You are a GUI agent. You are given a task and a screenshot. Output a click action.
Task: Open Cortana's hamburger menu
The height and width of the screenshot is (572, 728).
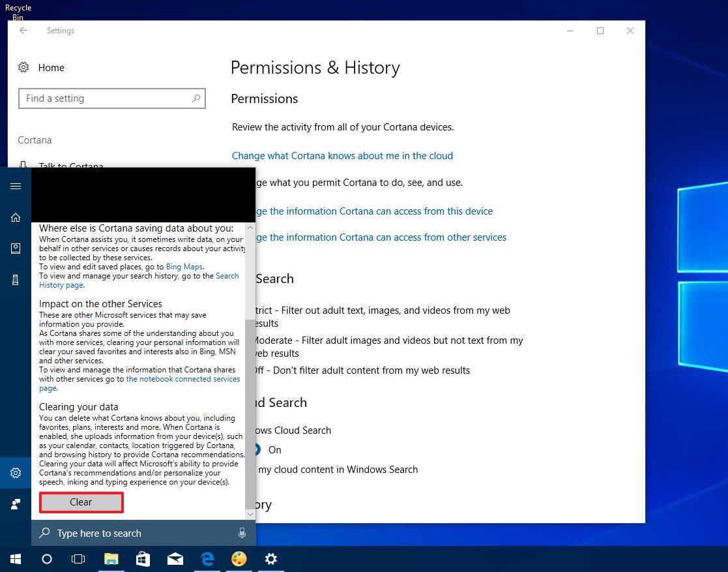tap(16, 186)
